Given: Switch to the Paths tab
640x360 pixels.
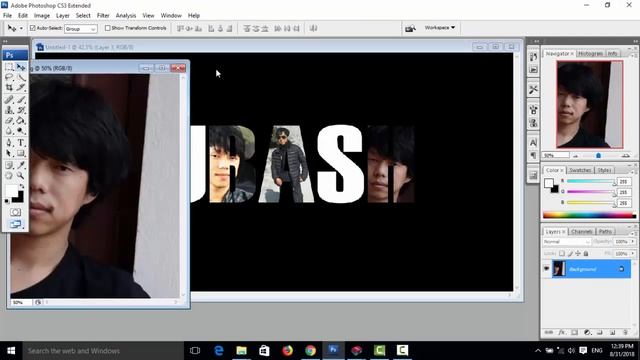Looking at the screenshot, I should 605,231.
